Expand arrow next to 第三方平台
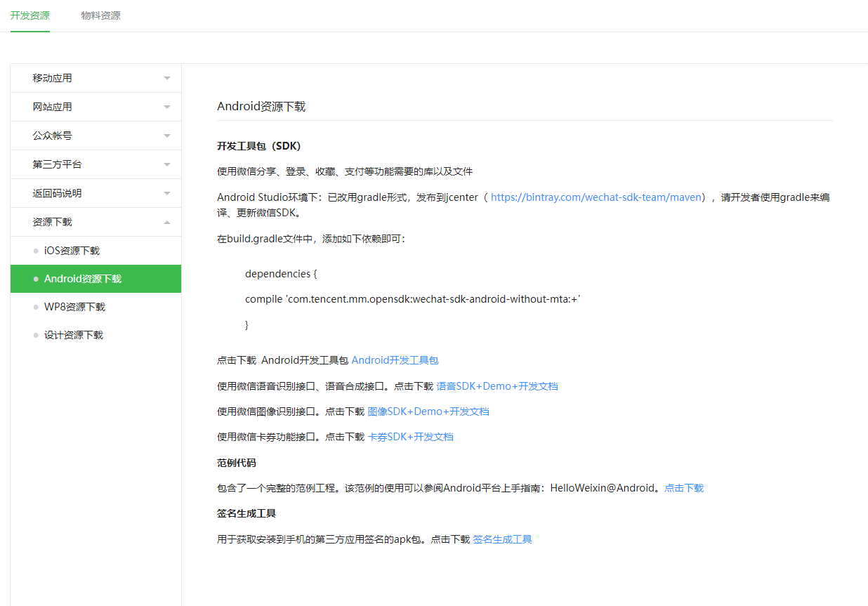 coord(167,164)
